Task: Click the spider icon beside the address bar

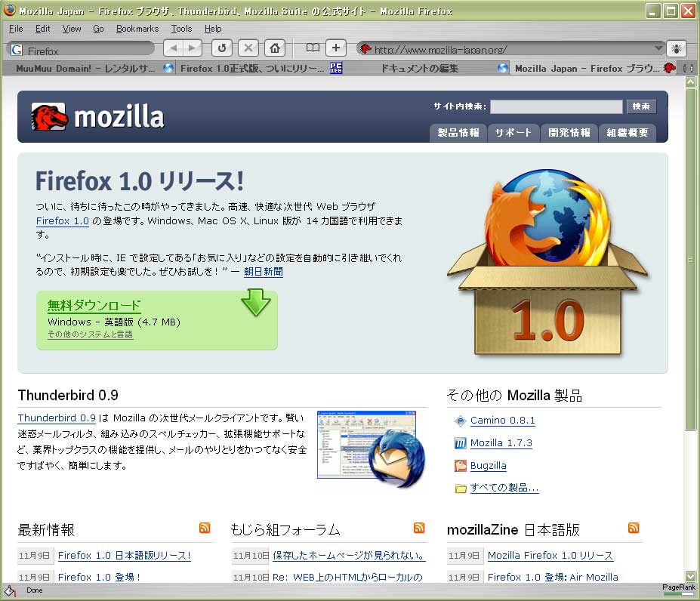Action: click(x=677, y=48)
